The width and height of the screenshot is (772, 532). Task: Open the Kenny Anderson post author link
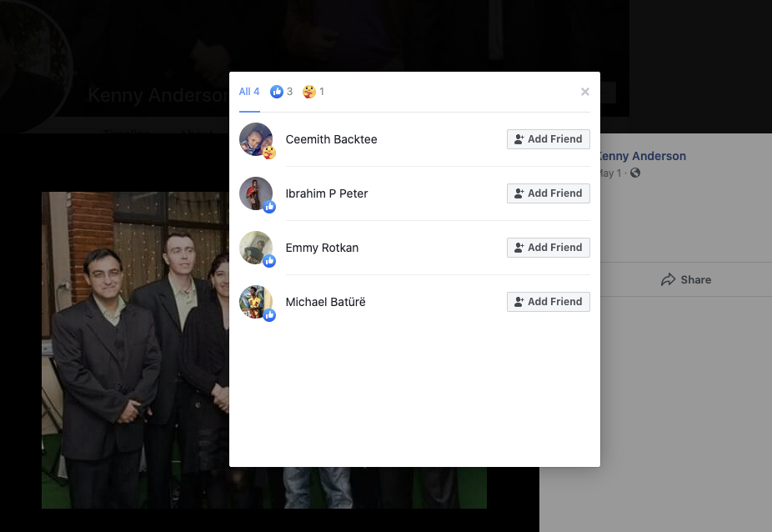pyautogui.click(x=643, y=156)
